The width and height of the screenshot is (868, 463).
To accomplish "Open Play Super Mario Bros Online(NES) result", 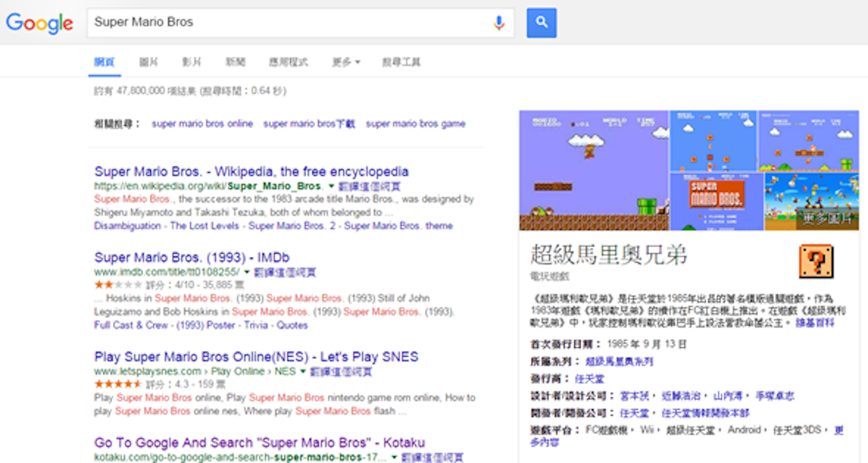I will 256,357.
